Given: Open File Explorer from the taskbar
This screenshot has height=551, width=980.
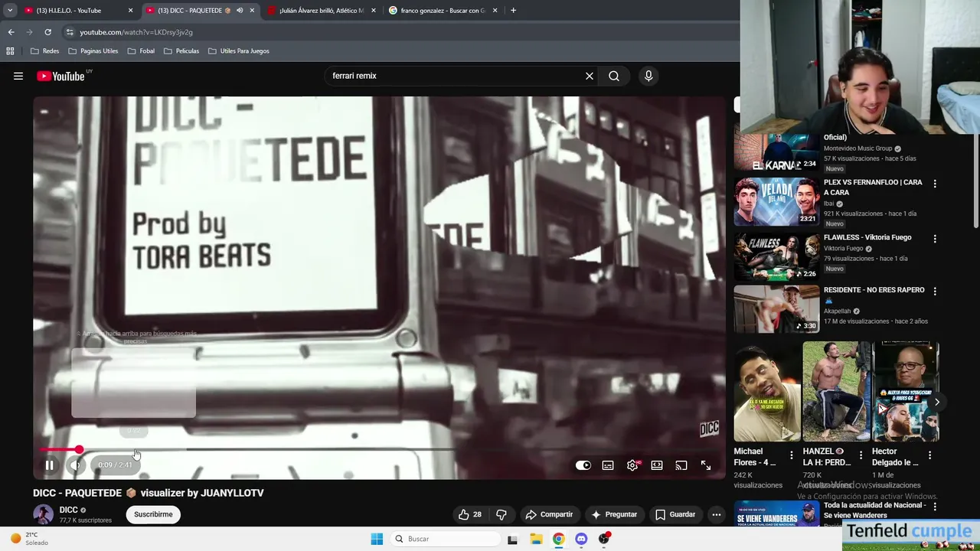Looking at the screenshot, I should 535,539.
